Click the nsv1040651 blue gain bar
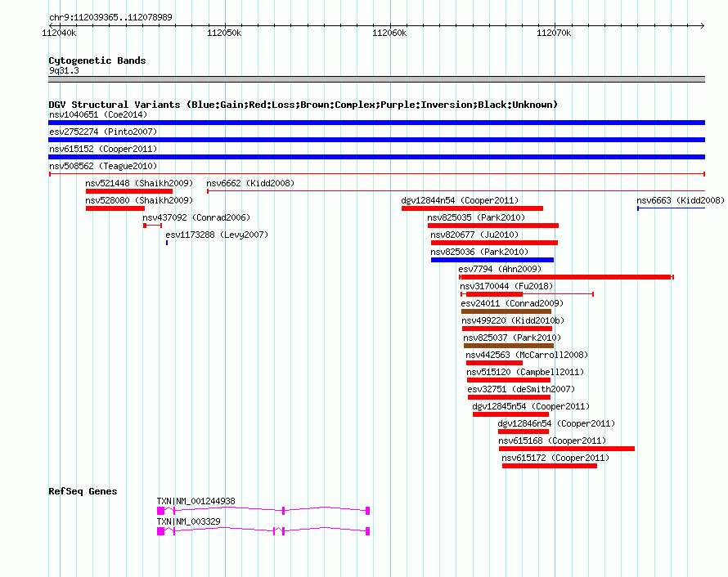The width and height of the screenshot is (728, 577). (376, 123)
